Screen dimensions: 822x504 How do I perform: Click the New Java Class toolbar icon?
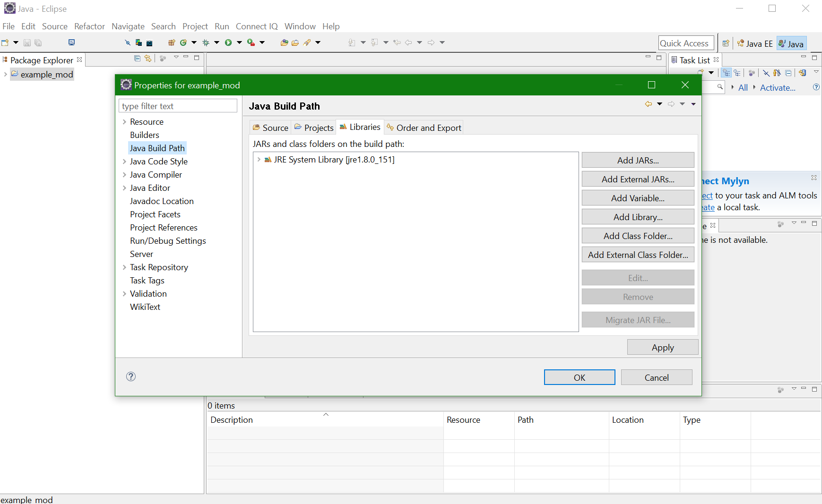(183, 43)
